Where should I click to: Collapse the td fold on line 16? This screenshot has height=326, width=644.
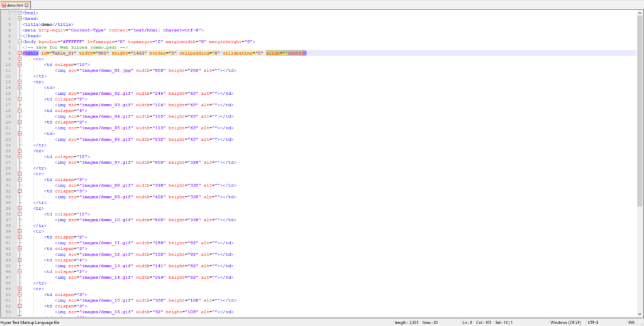click(19, 99)
